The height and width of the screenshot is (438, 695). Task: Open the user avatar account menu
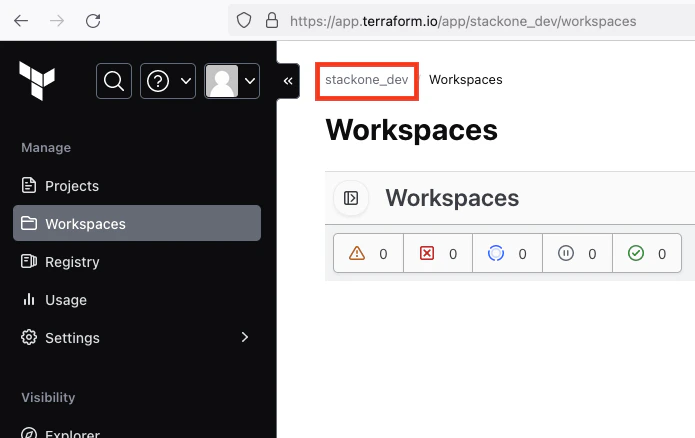pos(232,81)
